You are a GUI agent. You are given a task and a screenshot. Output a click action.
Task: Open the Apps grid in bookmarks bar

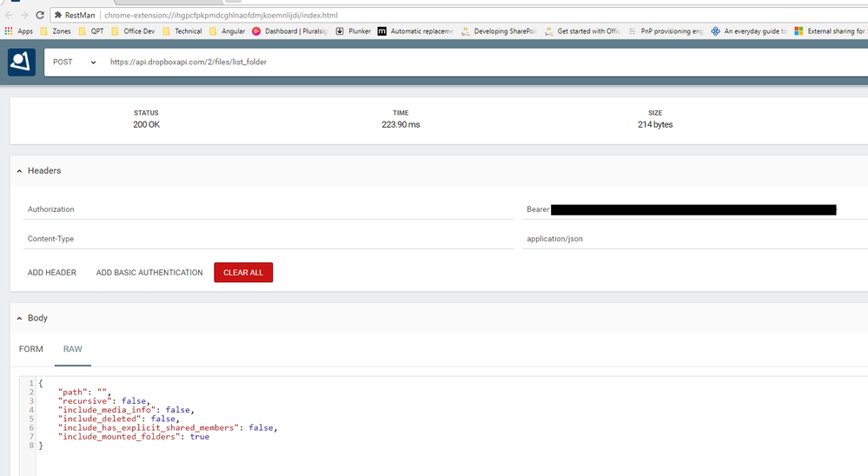[18, 31]
